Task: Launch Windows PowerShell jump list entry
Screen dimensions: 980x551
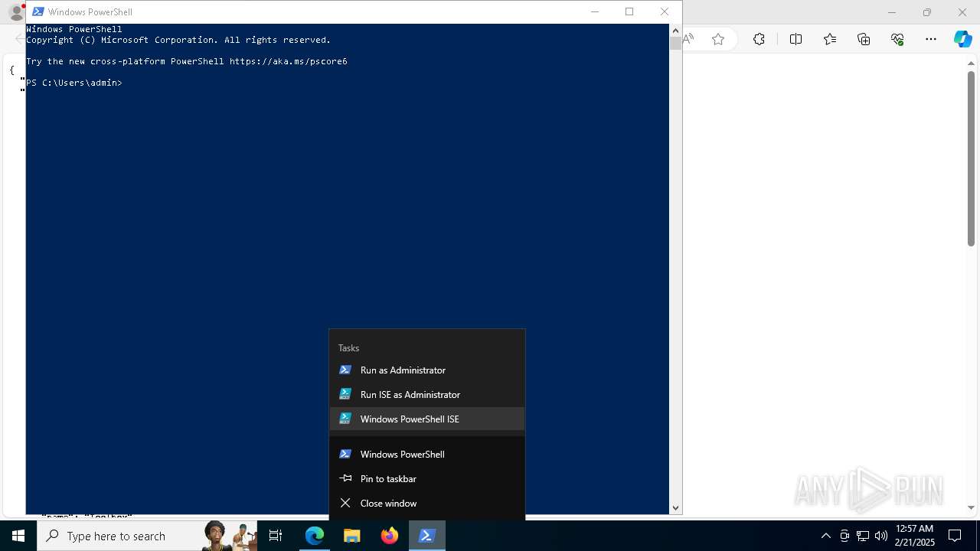Action: tap(427, 454)
